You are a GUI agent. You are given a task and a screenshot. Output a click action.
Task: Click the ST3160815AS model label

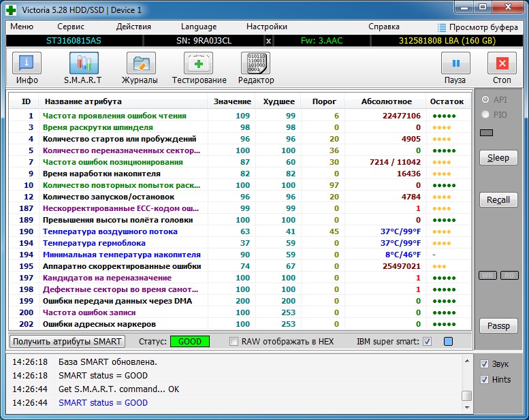click(74, 41)
